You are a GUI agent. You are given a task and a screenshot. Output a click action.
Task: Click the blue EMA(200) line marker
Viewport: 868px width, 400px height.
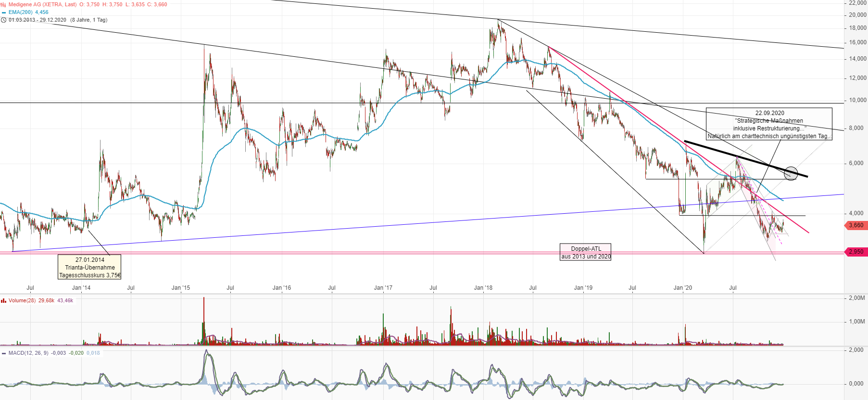(3, 13)
